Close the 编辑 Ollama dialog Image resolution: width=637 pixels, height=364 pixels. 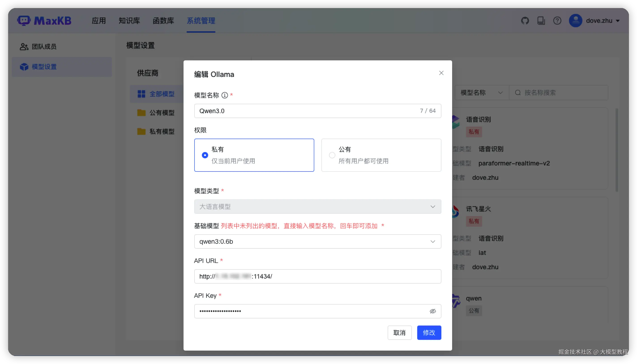pos(441,73)
